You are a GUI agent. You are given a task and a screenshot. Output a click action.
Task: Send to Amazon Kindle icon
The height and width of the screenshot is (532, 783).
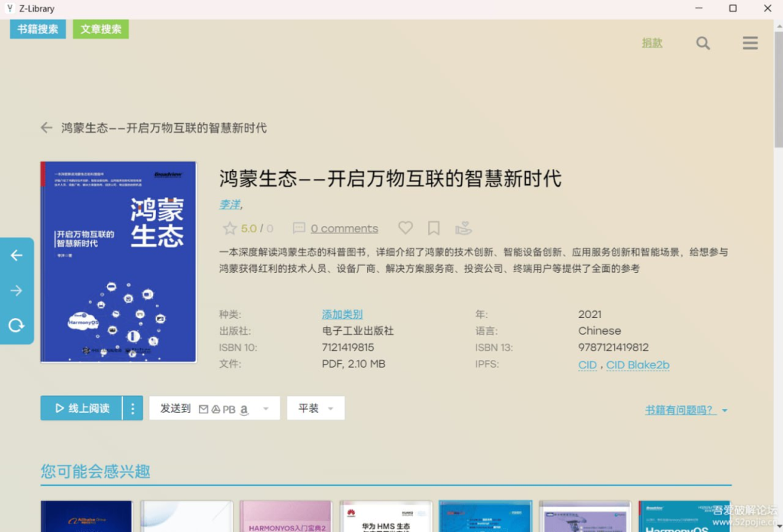coord(244,410)
